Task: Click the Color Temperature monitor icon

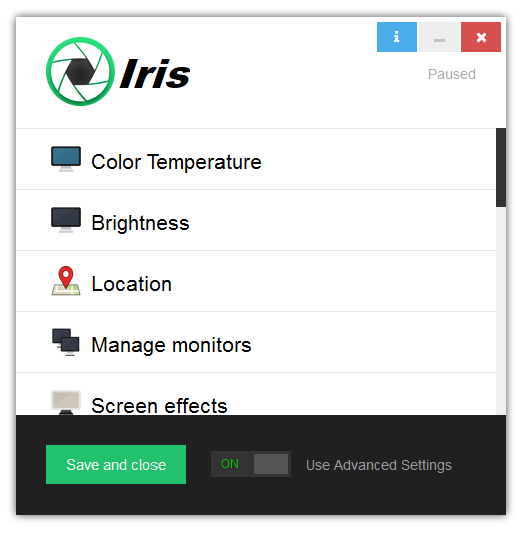Action: tap(66, 159)
